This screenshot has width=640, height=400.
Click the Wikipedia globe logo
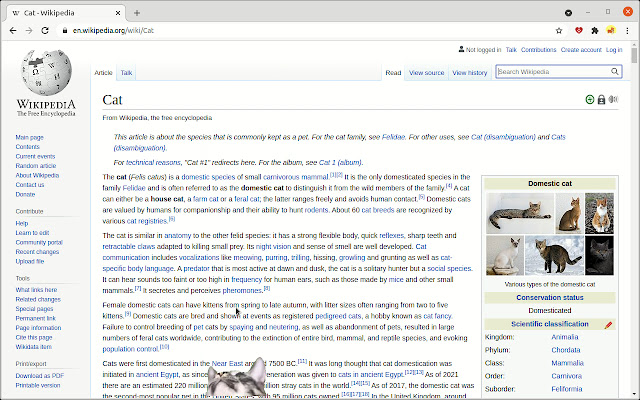click(46, 72)
